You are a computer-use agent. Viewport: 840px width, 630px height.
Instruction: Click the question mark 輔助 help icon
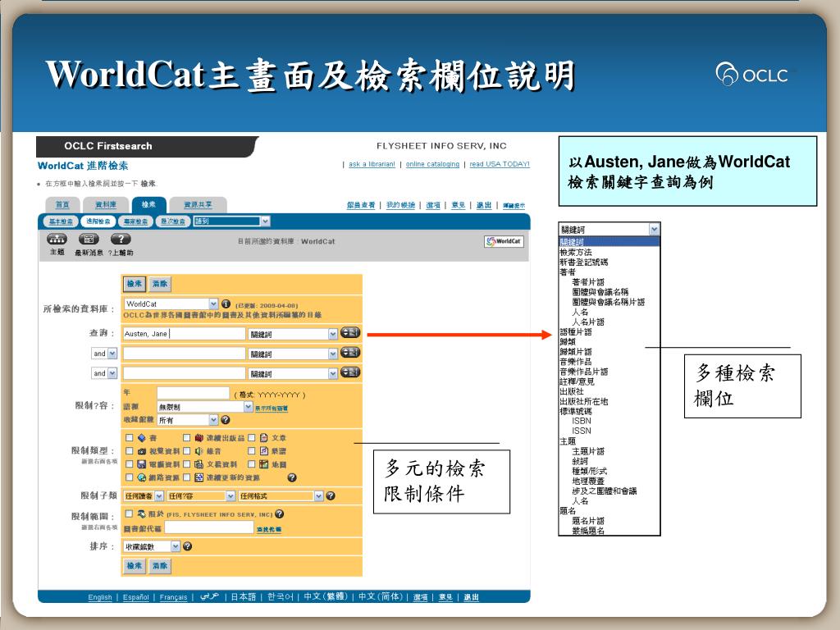pos(121,239)
